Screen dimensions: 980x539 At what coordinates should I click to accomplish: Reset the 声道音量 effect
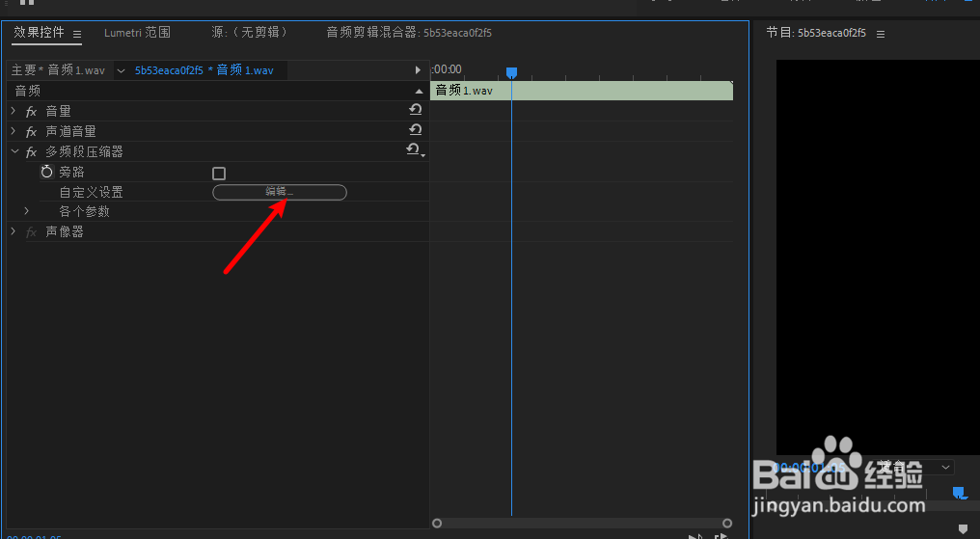[x=415, y=130]
